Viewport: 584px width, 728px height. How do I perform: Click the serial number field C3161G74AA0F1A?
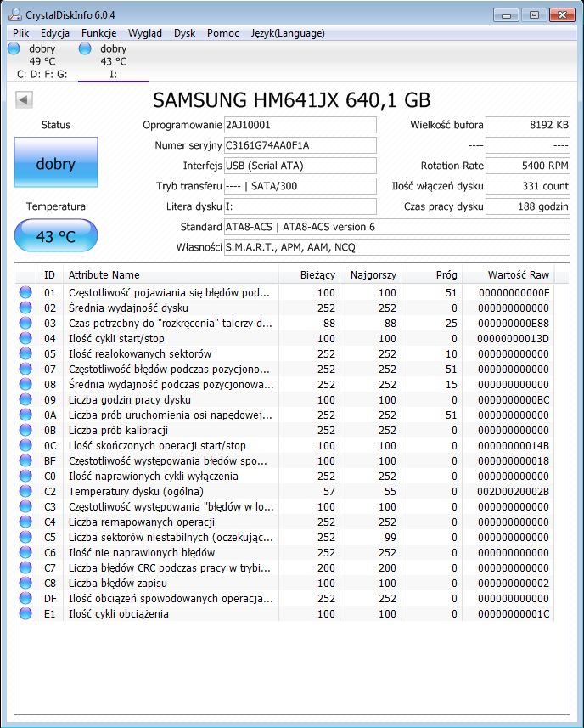[x=300, y=145]
